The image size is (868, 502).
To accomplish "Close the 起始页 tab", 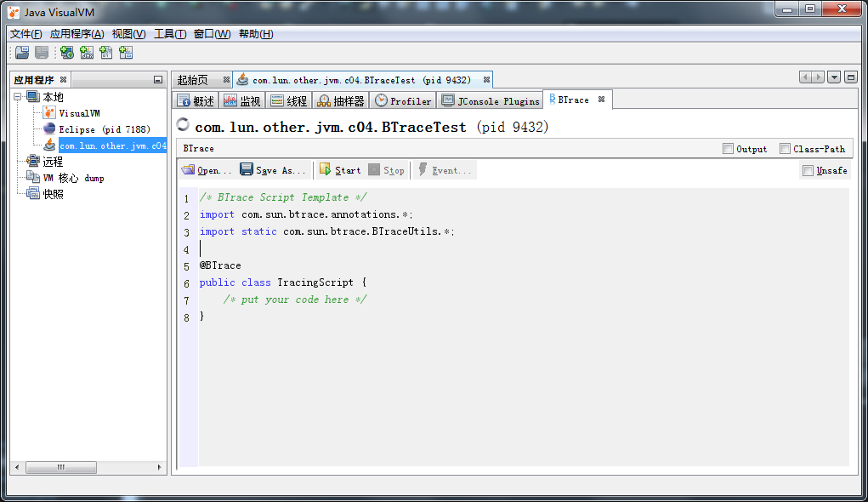I will coord(226,80).
